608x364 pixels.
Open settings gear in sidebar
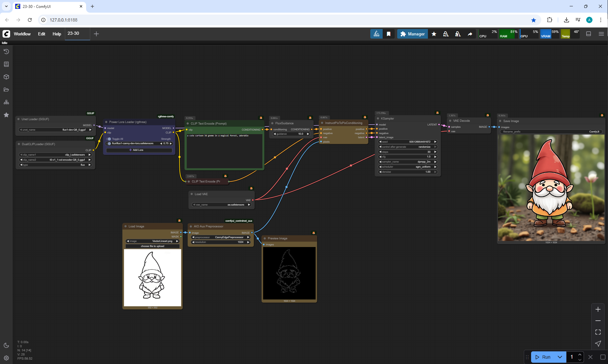[6, 358]
